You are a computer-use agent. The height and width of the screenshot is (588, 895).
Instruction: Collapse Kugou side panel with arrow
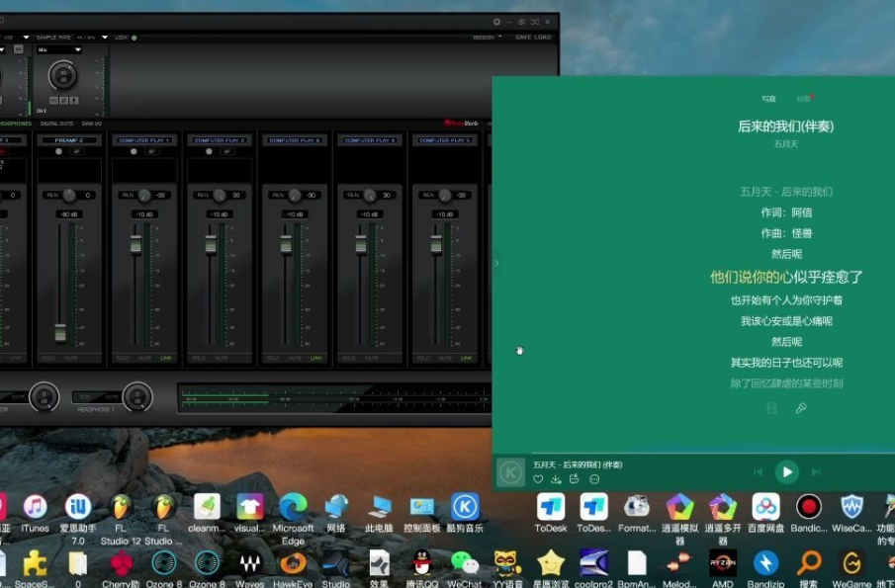pos(496,263)
